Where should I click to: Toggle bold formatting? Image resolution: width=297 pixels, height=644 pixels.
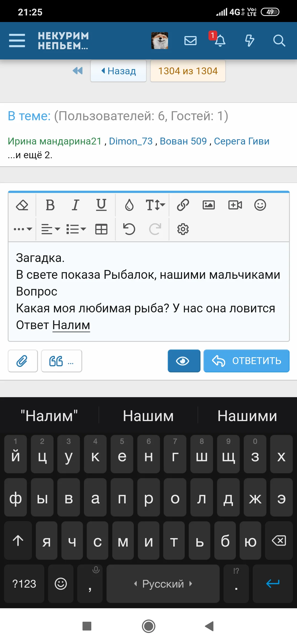tap(50, 205)
